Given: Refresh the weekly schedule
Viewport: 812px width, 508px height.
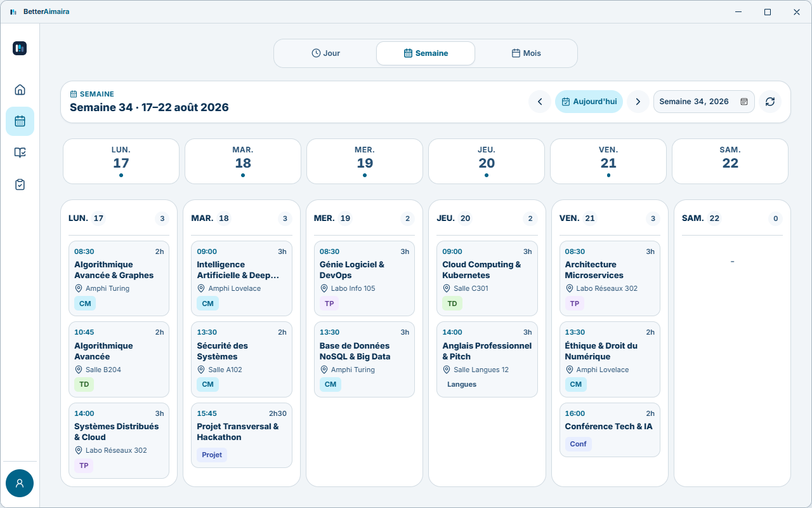Looking at the screenshot, I should coord(770,102).
